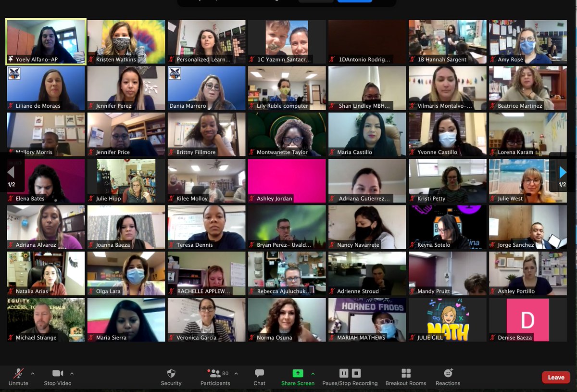
Task: Click the name label Yvonne Castillo
Action: coord(438,152)
